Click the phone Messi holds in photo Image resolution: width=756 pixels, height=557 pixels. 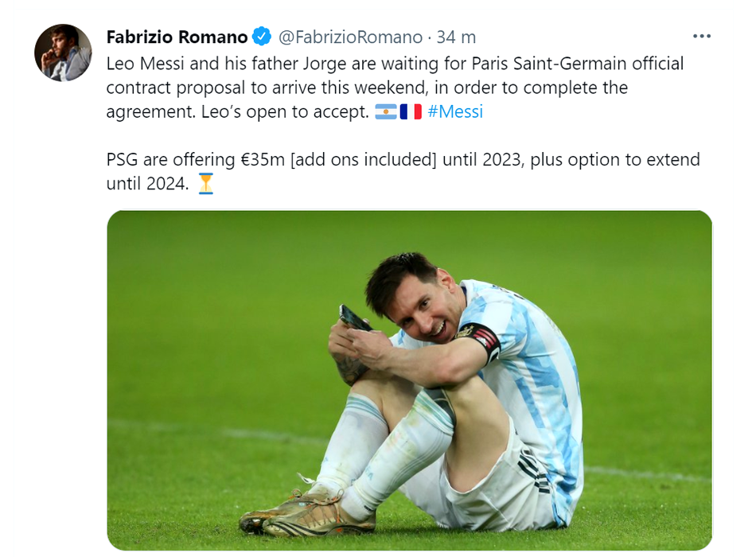click(x=354, y=318)
